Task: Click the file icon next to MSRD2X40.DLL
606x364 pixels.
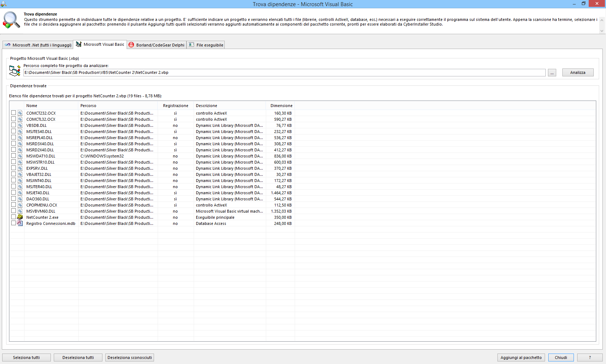Action: (20, 150)
